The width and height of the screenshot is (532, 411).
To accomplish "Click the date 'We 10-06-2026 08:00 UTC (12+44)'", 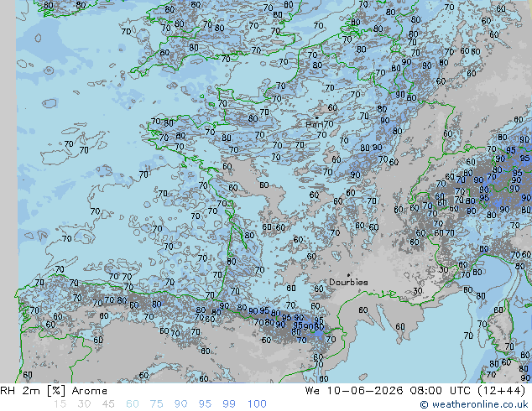I will (x=415, y=391).
